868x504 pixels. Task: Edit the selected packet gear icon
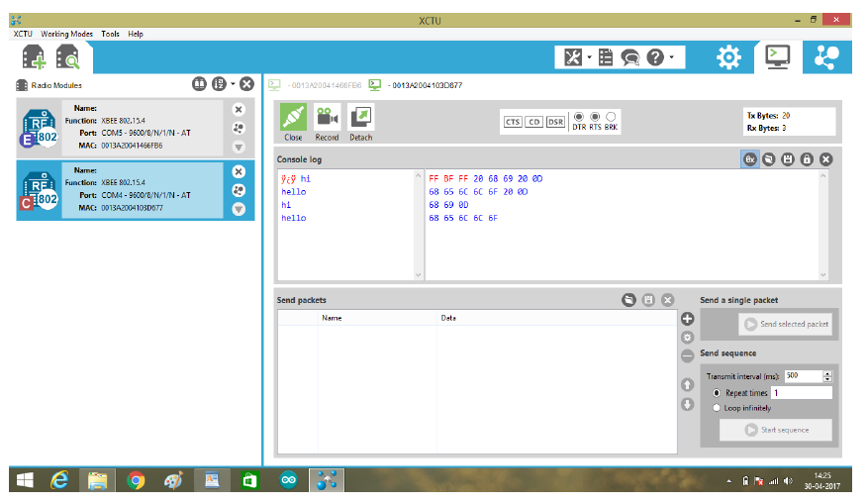[688, 338]
